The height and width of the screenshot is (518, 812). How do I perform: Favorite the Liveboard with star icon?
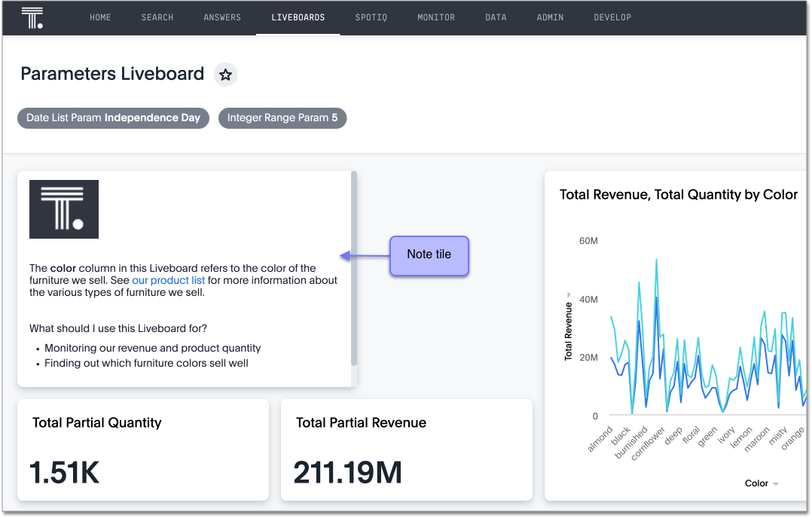225,75
